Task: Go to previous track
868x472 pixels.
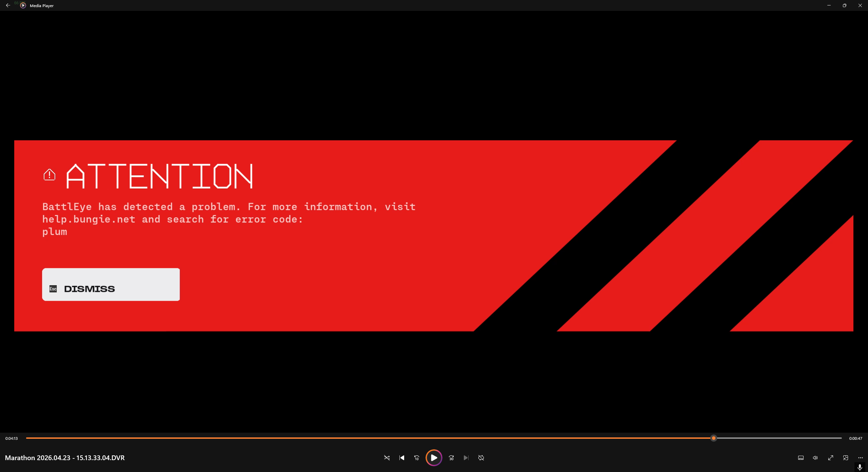Action: (402, 458)
